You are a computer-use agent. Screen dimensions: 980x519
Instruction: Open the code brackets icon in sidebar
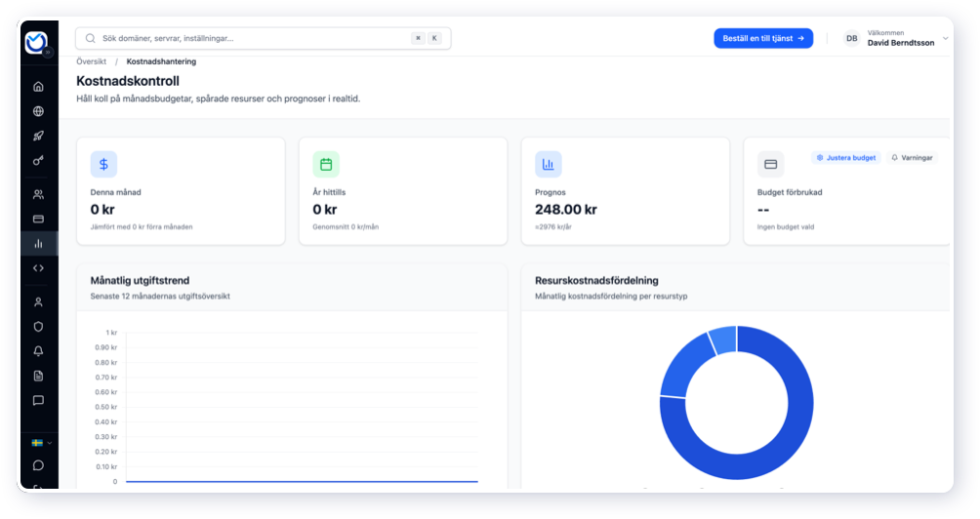(38, 267)
